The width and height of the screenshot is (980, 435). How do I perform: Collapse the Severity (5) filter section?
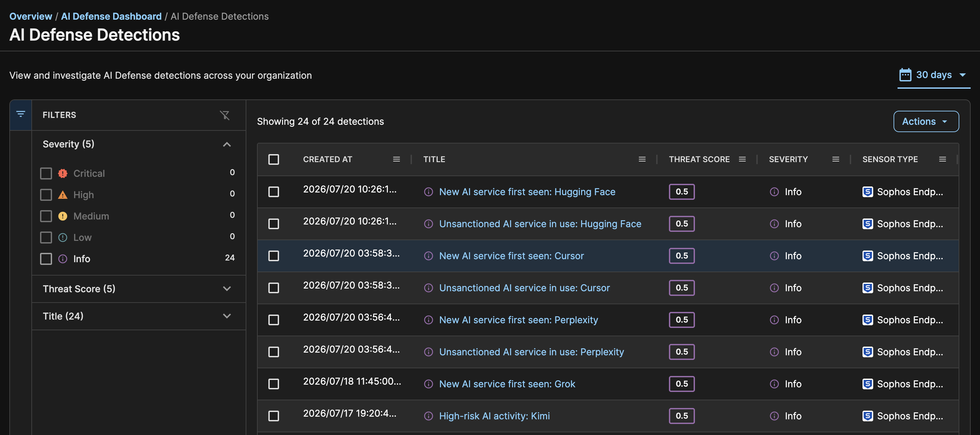click(227, 144)
